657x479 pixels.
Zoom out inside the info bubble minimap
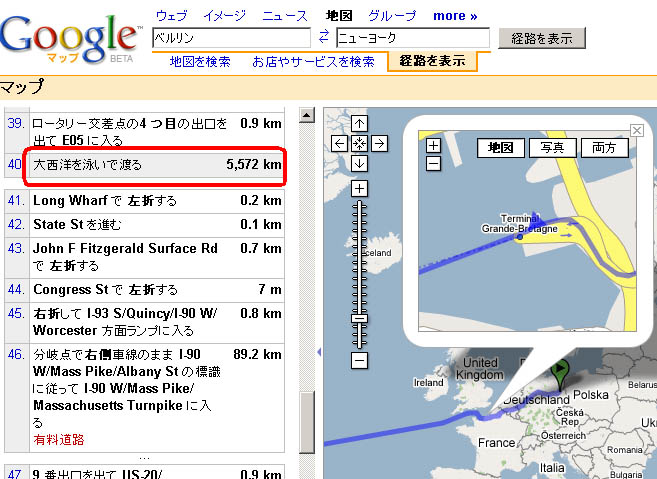[433, 163]
